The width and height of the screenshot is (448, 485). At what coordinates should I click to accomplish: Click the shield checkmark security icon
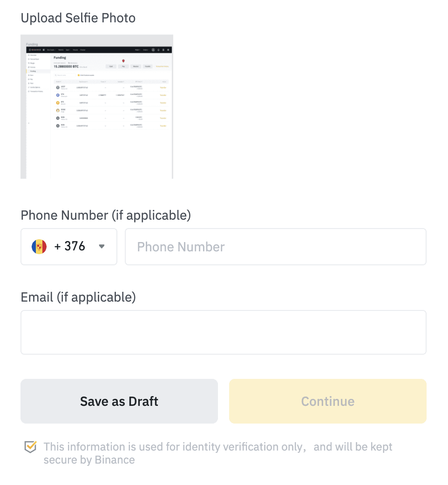point(30,447)
